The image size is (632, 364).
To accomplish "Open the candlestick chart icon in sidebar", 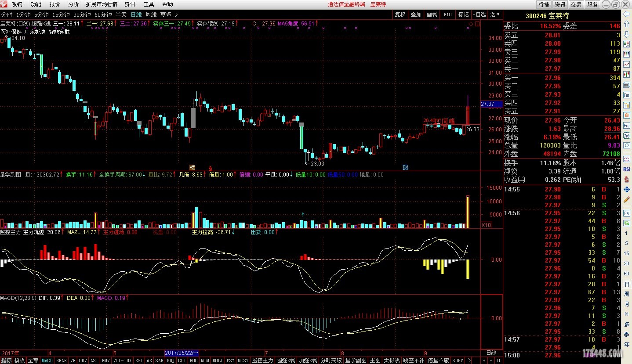I will 627,74.
